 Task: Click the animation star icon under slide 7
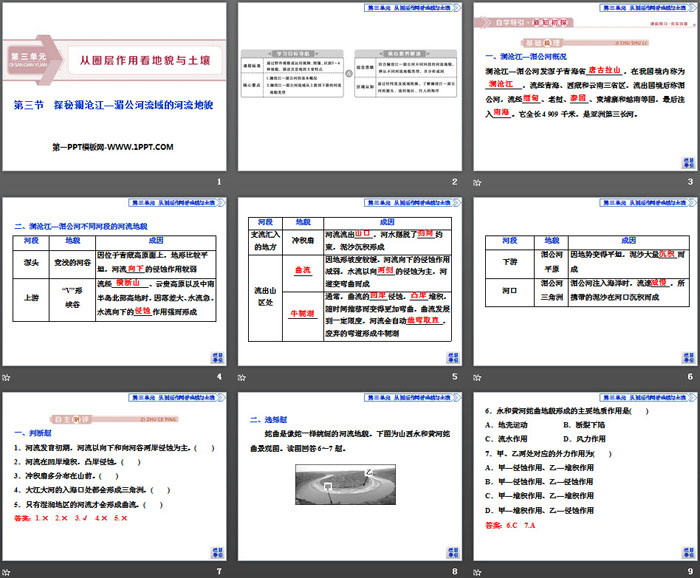click(x=7, y=572)
